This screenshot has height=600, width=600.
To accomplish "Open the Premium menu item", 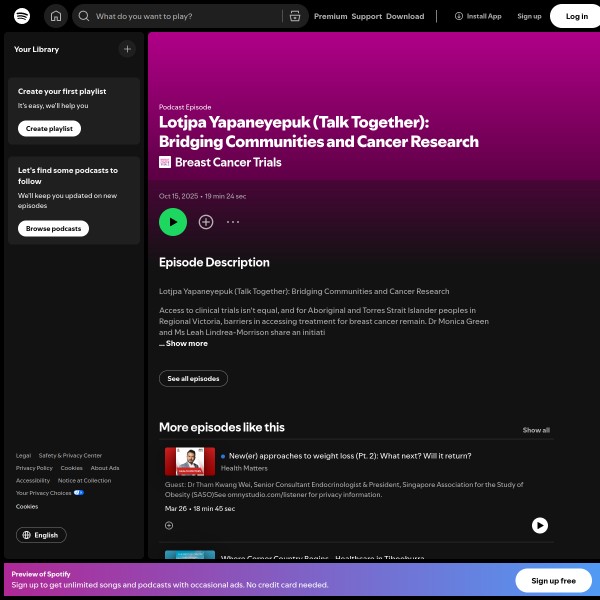I will 330,16.
